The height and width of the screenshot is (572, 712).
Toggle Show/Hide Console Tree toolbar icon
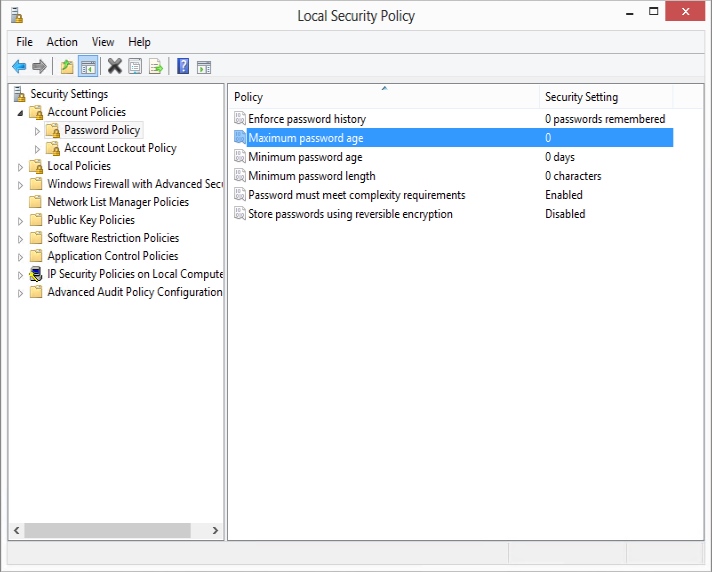[x=88, y=67]
